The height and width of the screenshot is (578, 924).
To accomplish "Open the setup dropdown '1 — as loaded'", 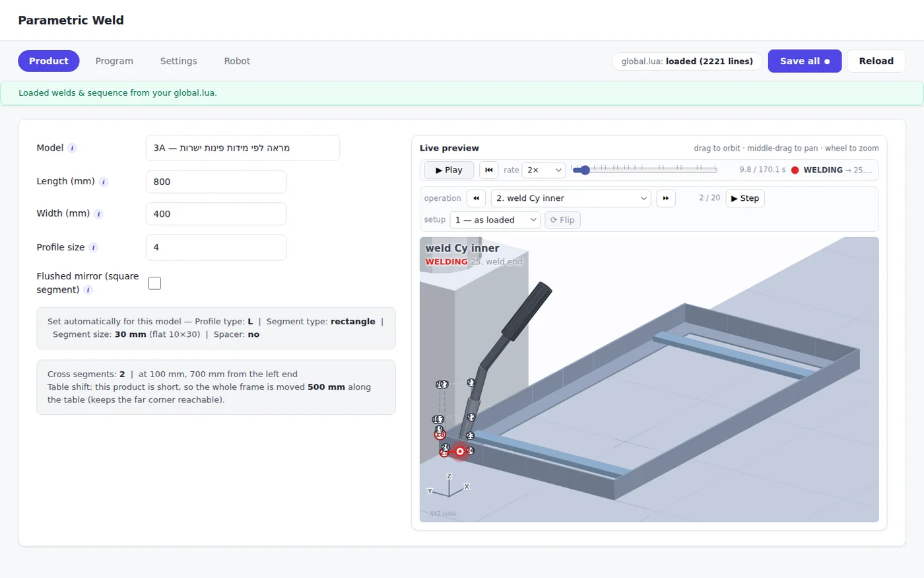I will (x=495, y=220).
